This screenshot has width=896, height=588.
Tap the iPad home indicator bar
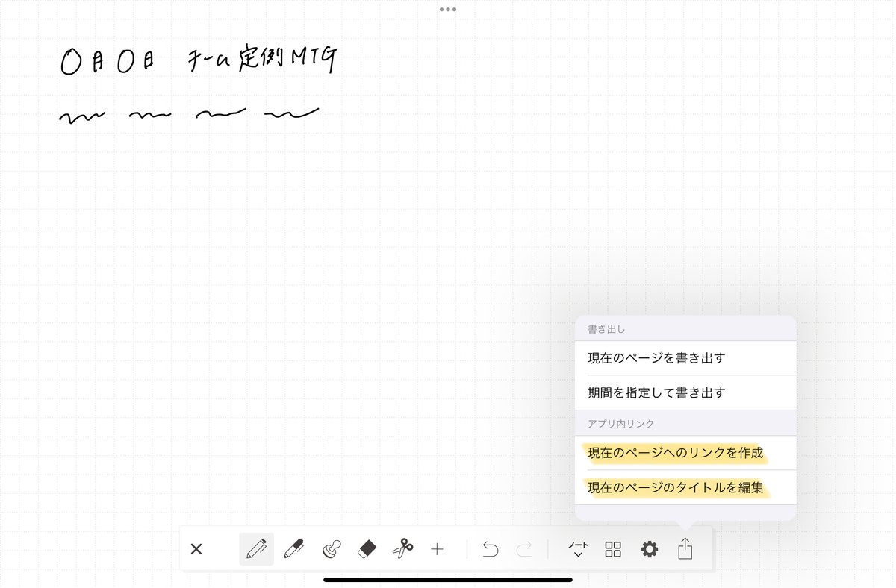[x=448, y=580]
